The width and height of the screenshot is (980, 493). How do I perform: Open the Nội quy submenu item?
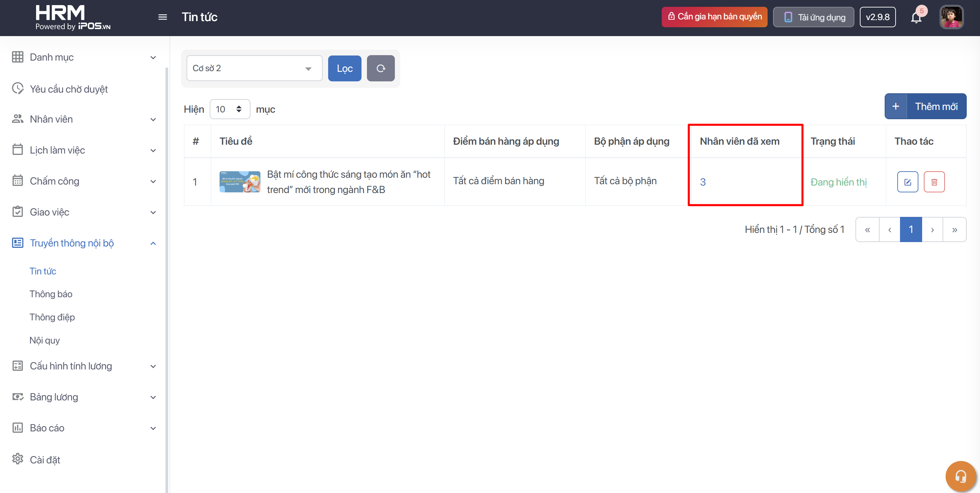[45, 340]
